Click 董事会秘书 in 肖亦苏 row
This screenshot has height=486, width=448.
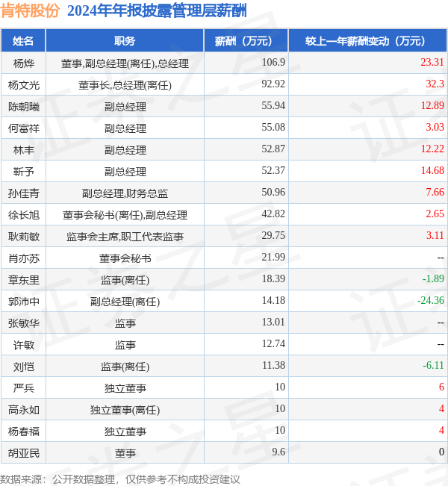[125, 258]
